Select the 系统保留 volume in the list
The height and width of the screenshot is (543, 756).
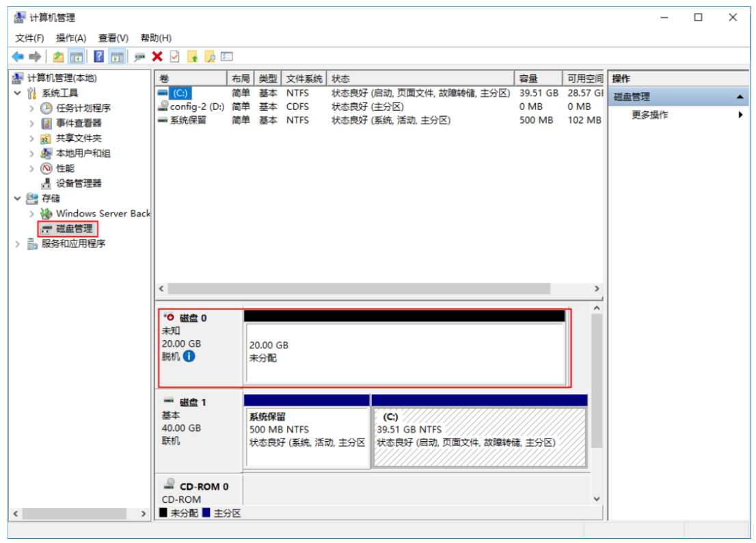click(x=187, y=120)
